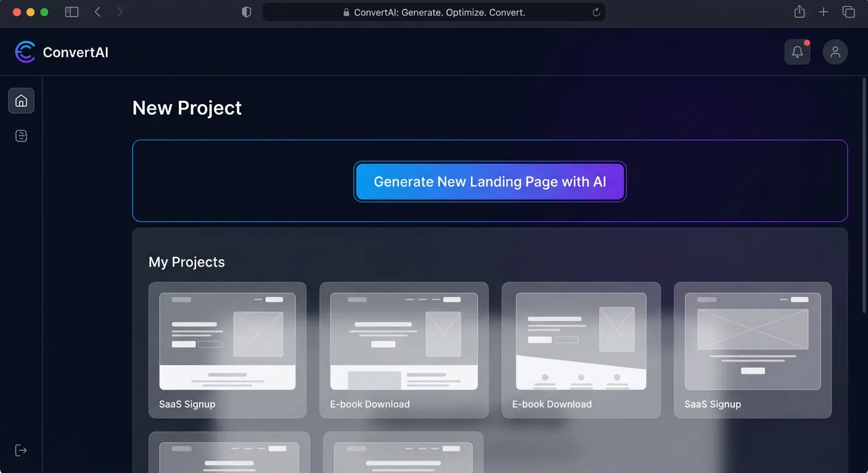
Task: Click the ConvertAI brand name
Action: click(76, 52)
